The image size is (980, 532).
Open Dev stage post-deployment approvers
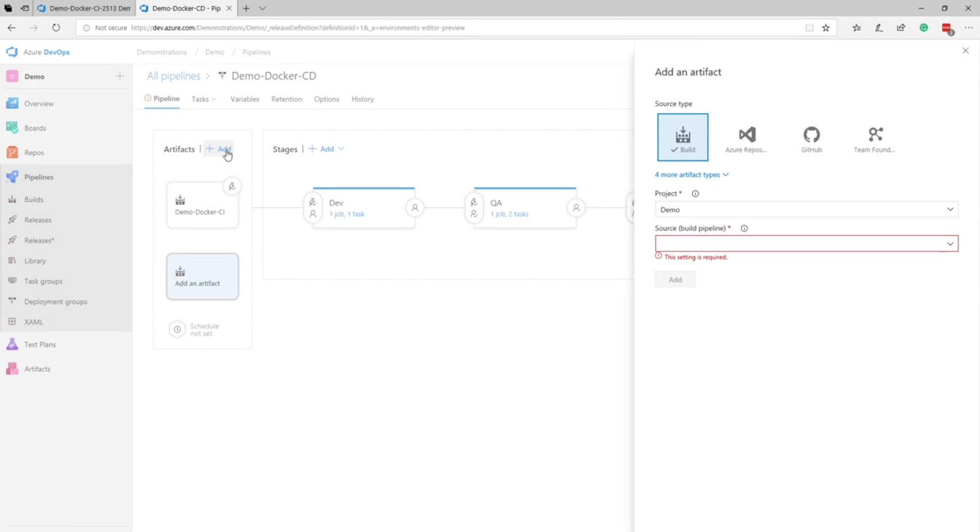point(415,208)
